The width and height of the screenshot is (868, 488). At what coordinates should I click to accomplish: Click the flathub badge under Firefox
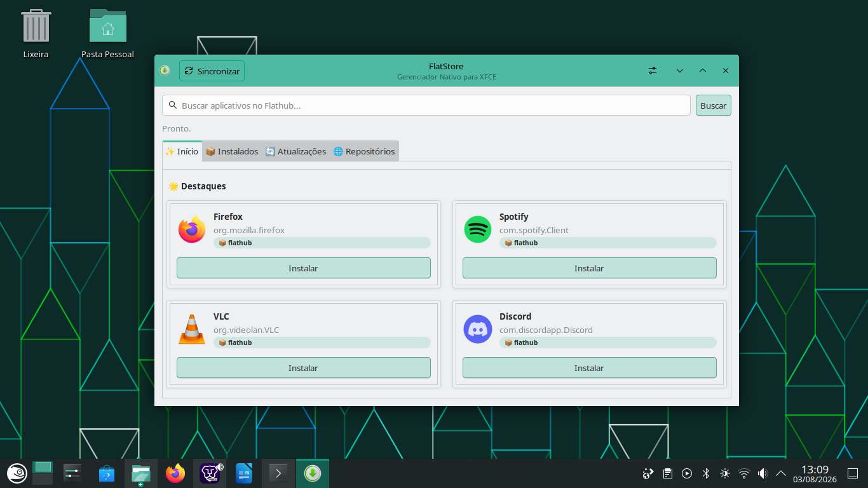[322, 243]
